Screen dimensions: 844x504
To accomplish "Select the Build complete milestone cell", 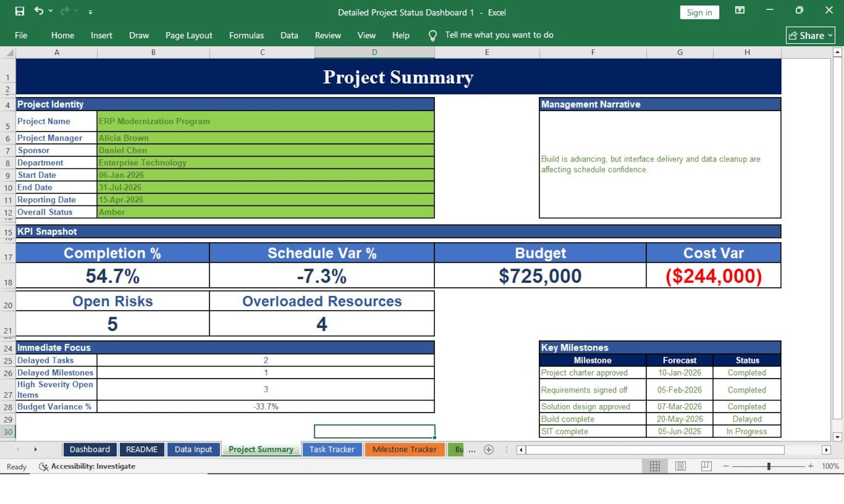I will (x=593, y=419).
